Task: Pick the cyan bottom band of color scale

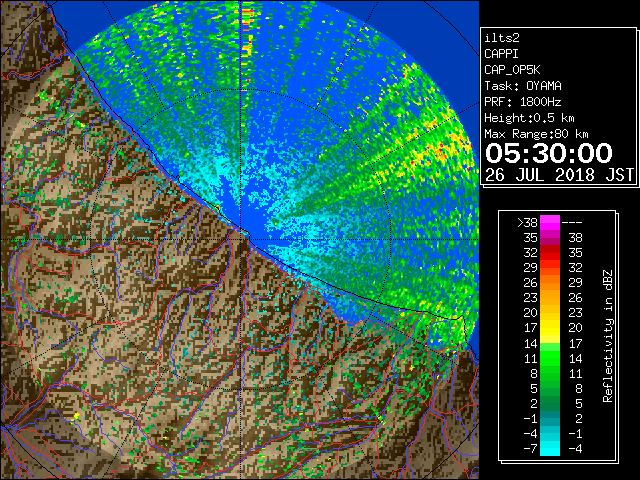Action: pyautogui.click(x=550, y=448)
